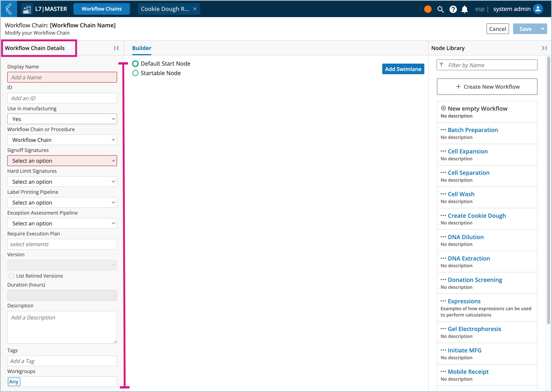Open the Signoff Signatures dropdown

[x=62, y=161]
